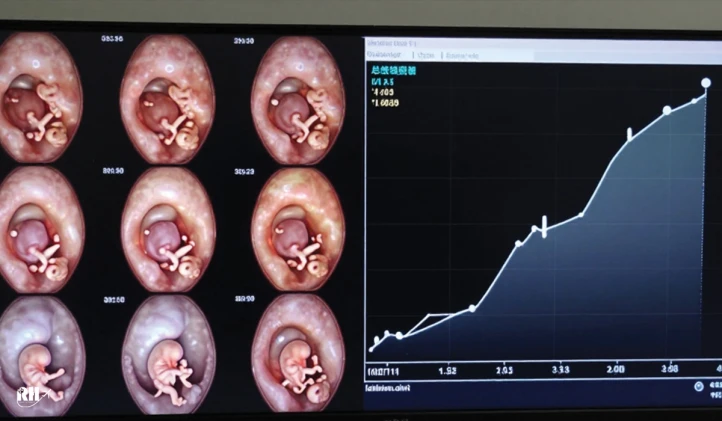Click the logo watermark at bottom left
The height and width of the screenshot is (421, 722).
point(28,395)
